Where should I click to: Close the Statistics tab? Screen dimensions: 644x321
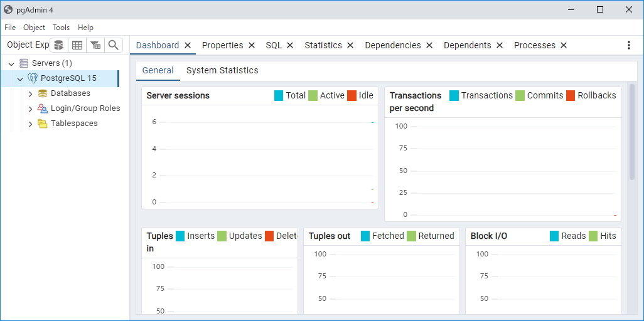(350, 45)
